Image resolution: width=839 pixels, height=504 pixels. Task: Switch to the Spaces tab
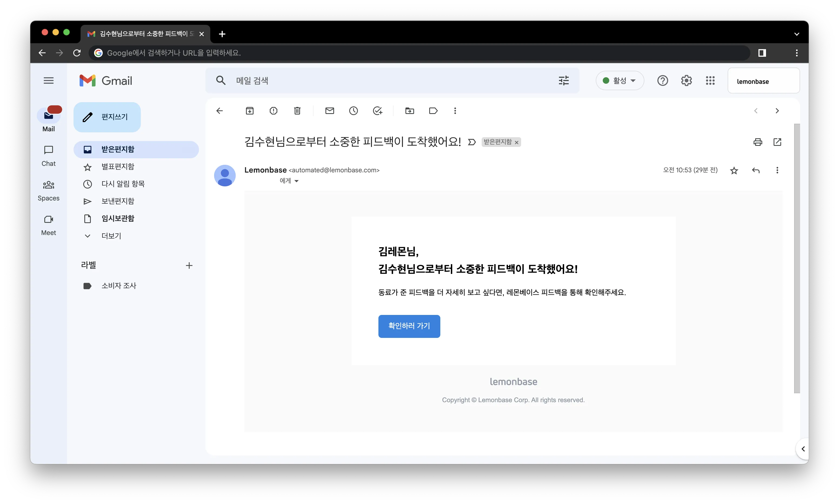pos(49,190)
